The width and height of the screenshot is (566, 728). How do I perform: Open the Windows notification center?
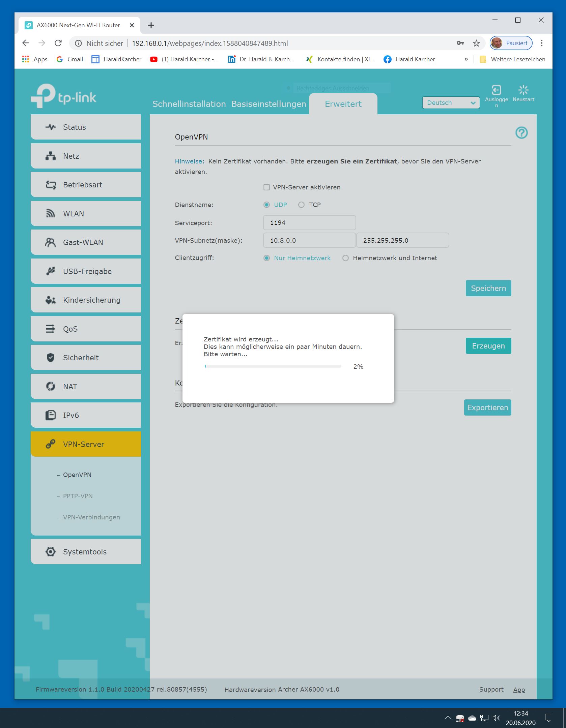click(549, 718)
